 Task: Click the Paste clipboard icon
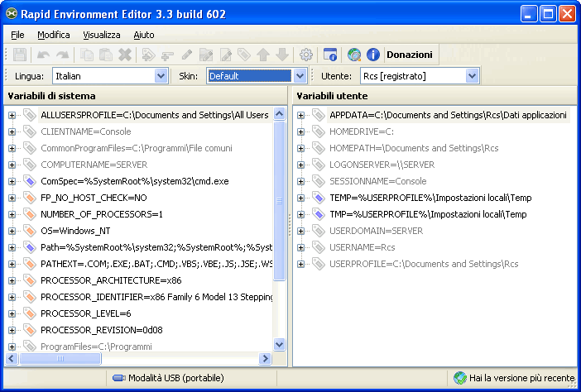coord(106,55)
